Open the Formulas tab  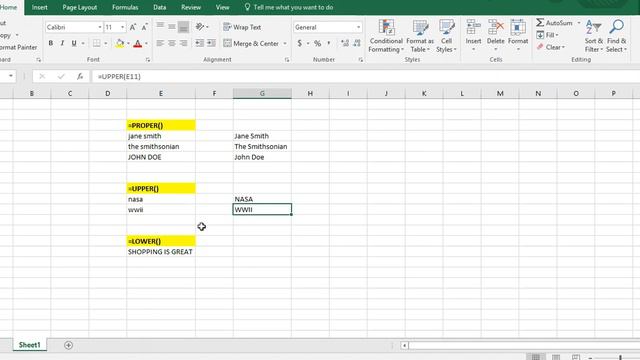click(x=125, y=7)
